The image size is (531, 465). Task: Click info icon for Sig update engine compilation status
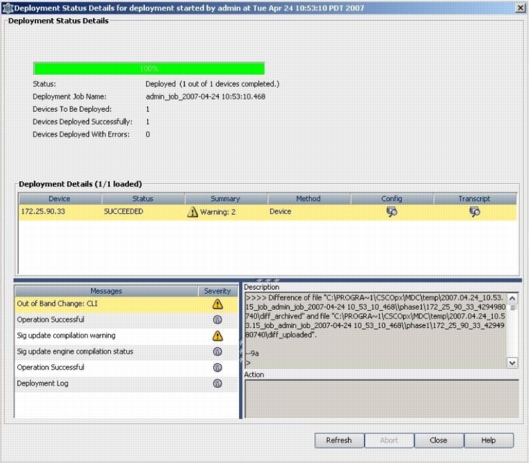217,352
